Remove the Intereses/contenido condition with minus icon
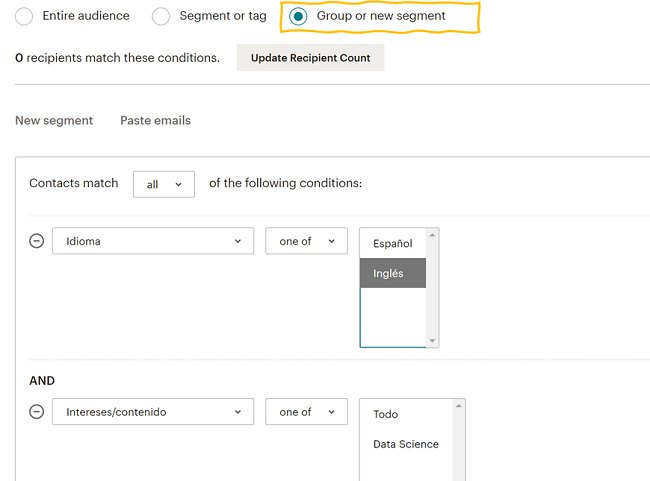Image resolution: width=650 pixels, height=481 pixels. (x=37, y=411)
